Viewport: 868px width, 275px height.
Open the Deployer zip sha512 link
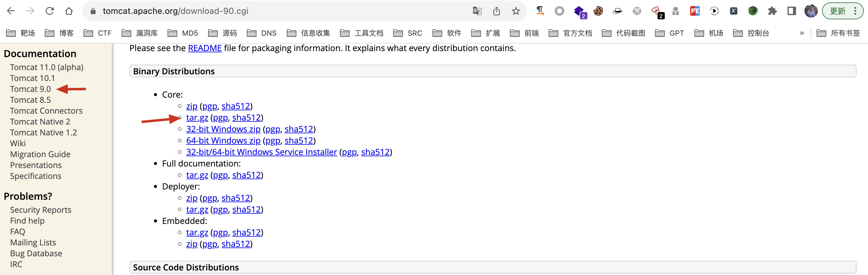coord(236,198)
